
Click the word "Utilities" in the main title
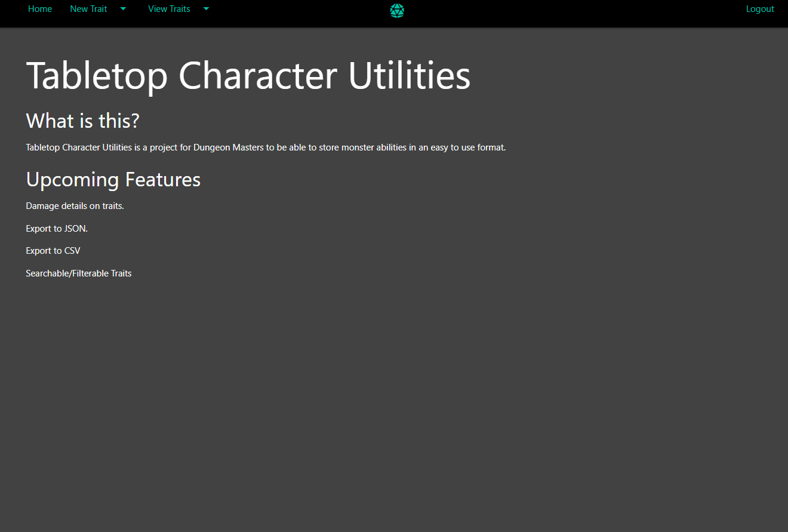coord(409,76)
